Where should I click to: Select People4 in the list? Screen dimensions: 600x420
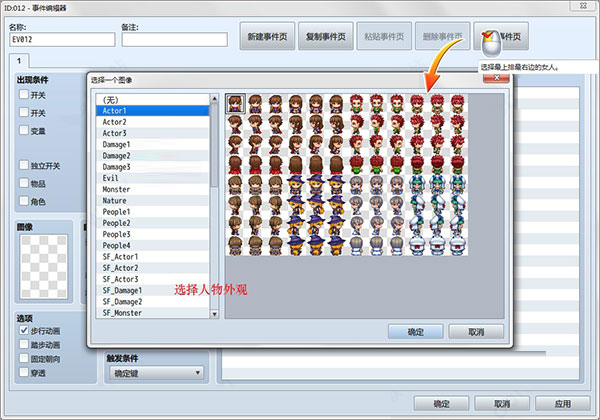(153, 246)
